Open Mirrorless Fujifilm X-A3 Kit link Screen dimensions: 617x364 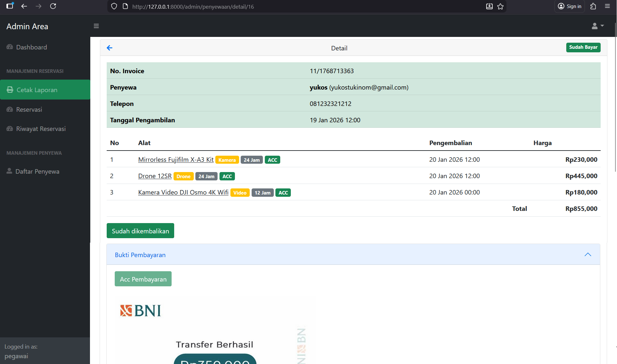176,160
